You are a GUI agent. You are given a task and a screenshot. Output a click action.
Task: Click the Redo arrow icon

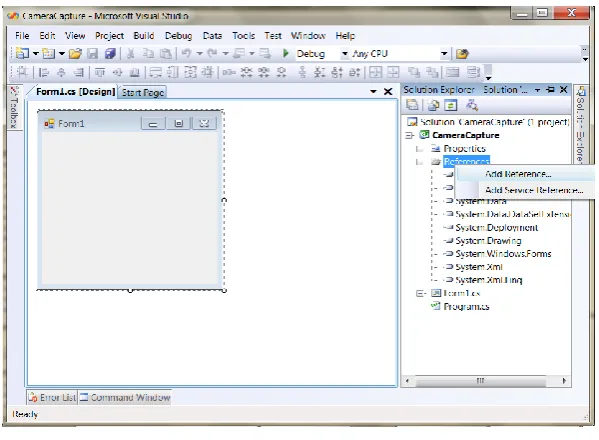click(x=212, y=53)
